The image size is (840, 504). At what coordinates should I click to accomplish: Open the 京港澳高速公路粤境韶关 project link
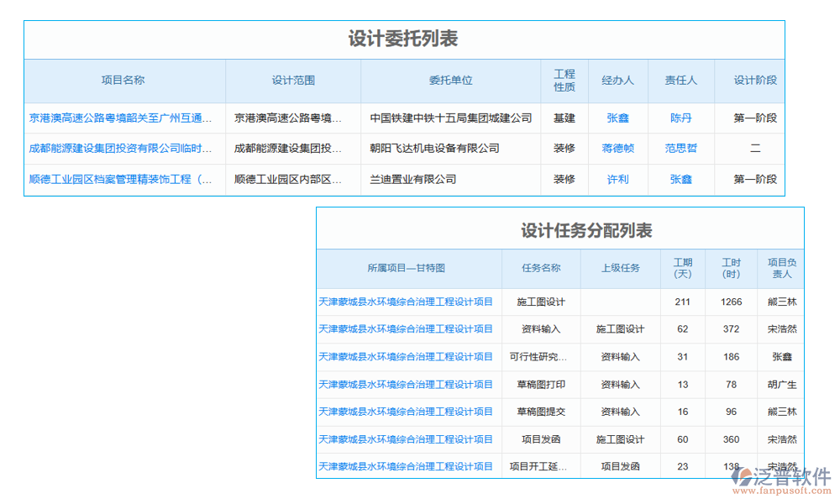[x=121, y=118]
